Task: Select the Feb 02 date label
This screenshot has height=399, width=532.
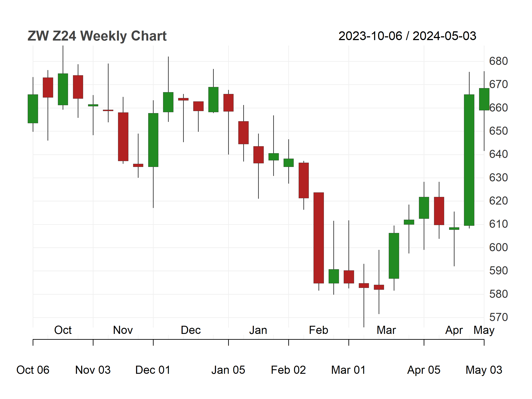Action: (x=288, y=370)
